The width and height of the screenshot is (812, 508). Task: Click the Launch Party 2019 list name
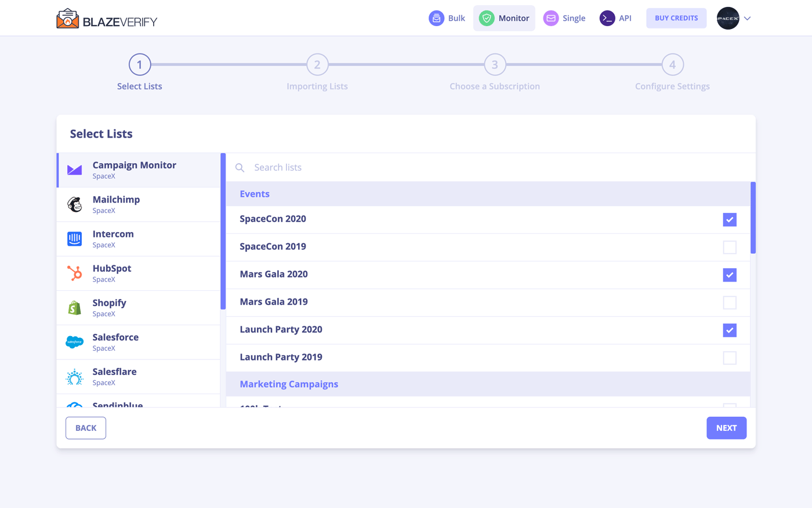click(x=281, y=357)
